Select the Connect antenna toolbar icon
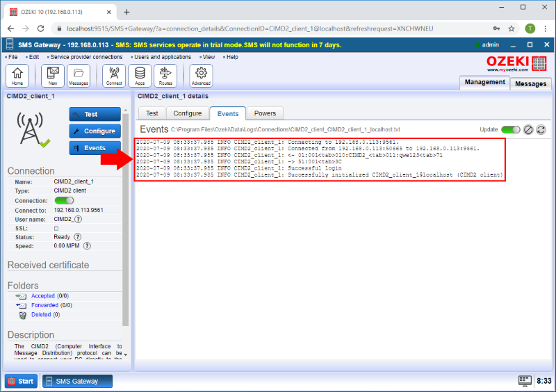The image size is (556, 392). tap(114, 76)
